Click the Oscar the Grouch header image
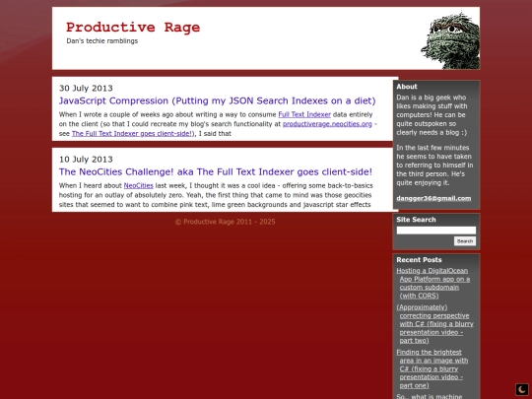Image resolution: width=532 pixels, height=399 pixels. pos(450,40)
